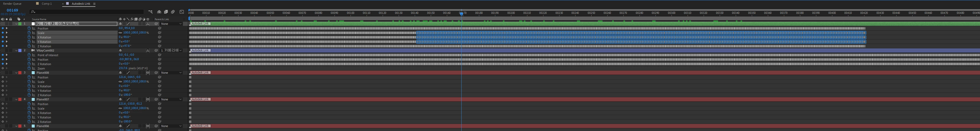Include VRayCam002 Z Rotation in graph editor set
This screenshot has width=980, height=131.
33,64
